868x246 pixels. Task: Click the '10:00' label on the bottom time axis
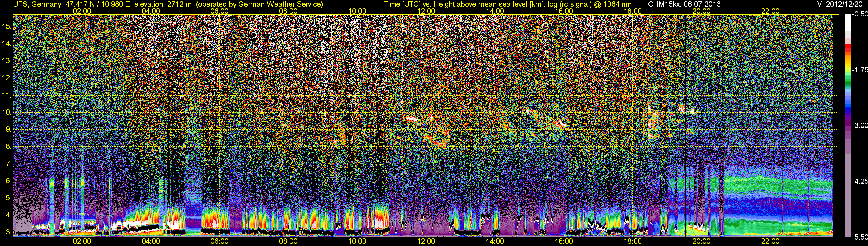point(357,241)
